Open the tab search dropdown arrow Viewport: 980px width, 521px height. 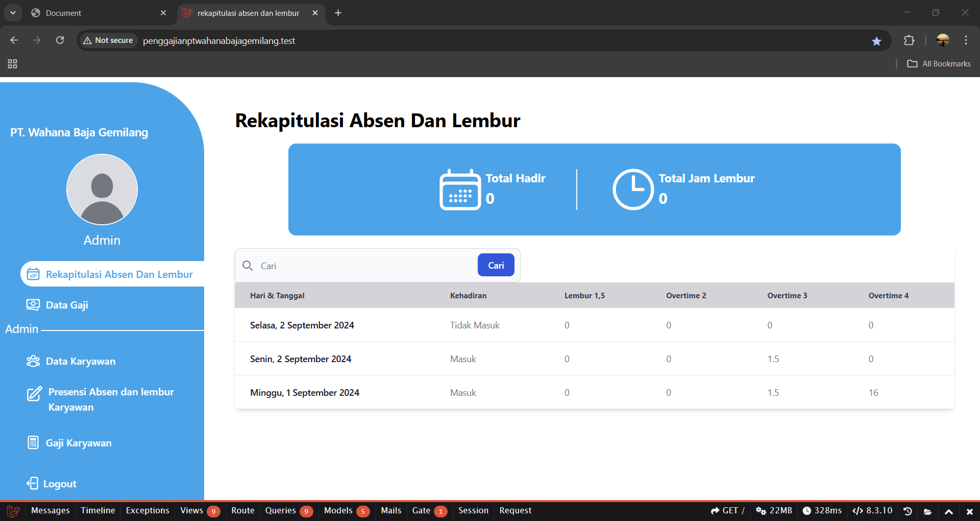click(x=13, y=13)
